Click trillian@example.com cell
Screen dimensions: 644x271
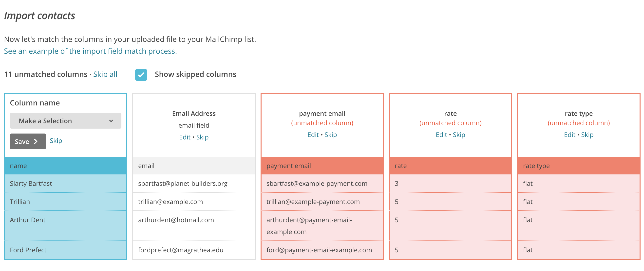point(194,202)
